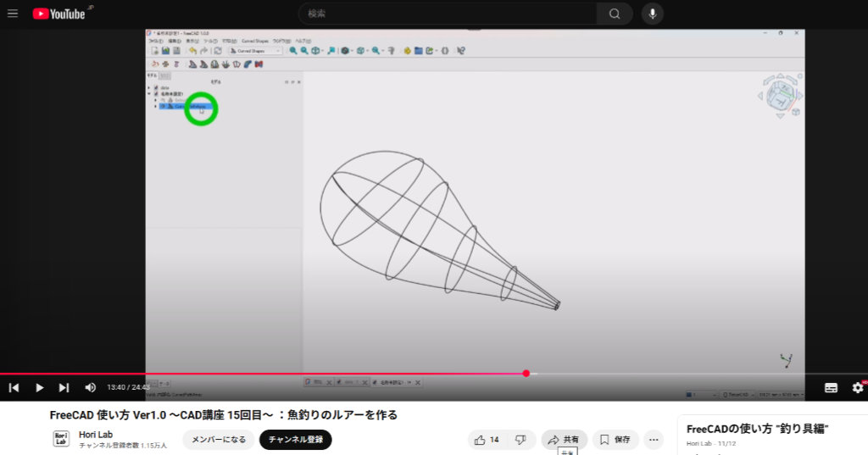Open the Hori Lab channel avatar

click(61, 439)
